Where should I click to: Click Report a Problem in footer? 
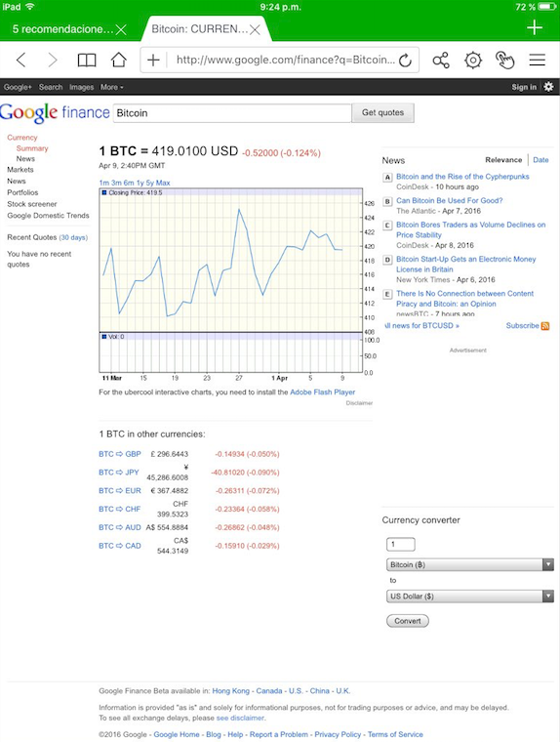(x=279, y=734)
